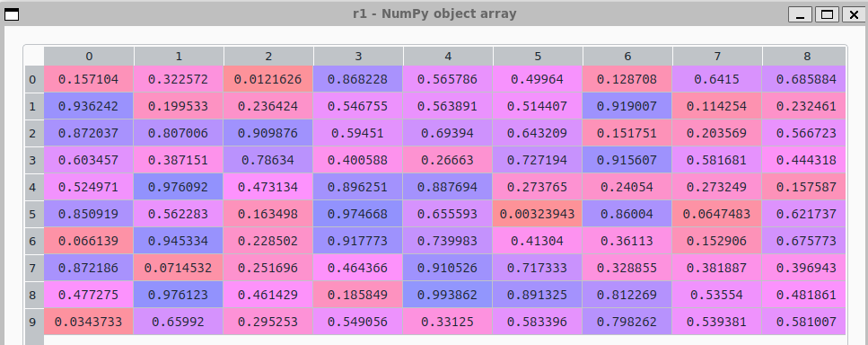
Task: Select the cell showing 0.00323943
Action: tap(538, 214)
